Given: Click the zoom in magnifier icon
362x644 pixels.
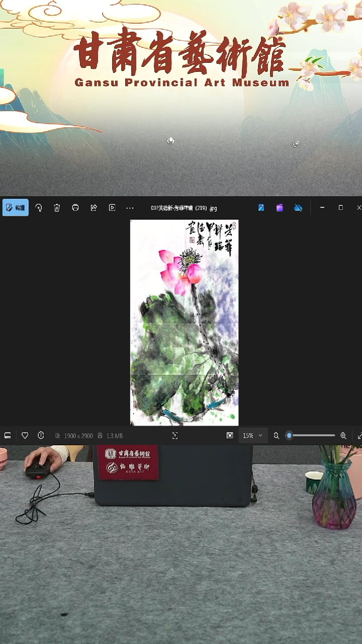Looking at the screenshot, I should click(x=343, y=436).
